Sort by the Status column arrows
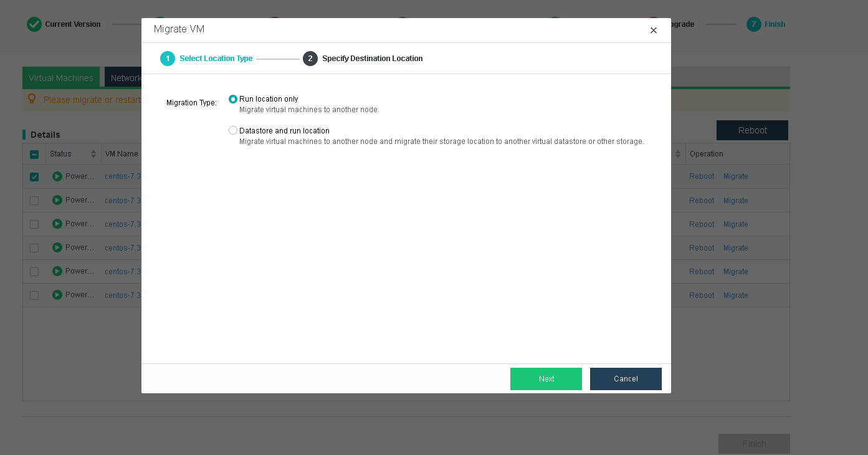This screenshot has width=868, height=455. point(93,154)
